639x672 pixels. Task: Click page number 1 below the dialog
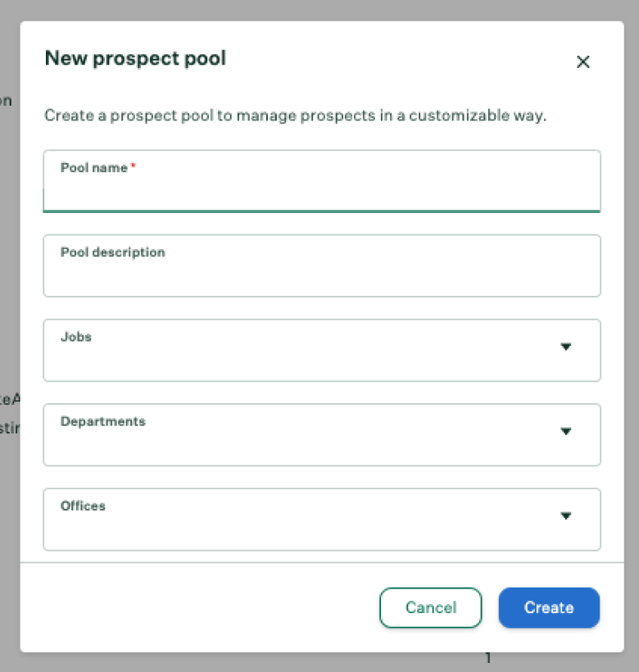(x=487, y=657)
